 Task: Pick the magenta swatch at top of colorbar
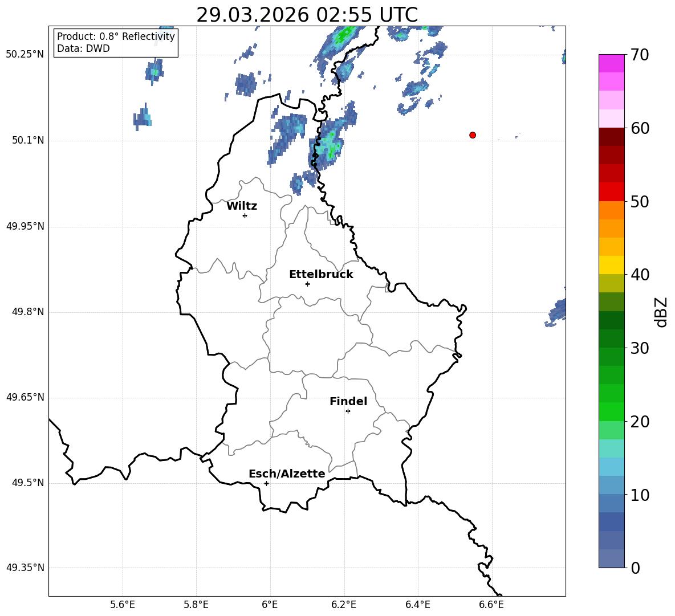611,64
